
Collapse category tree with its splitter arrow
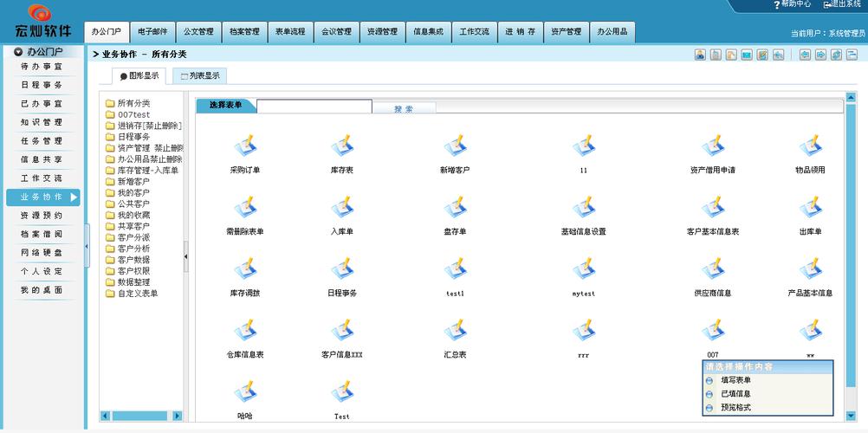(x=186, y=256)
